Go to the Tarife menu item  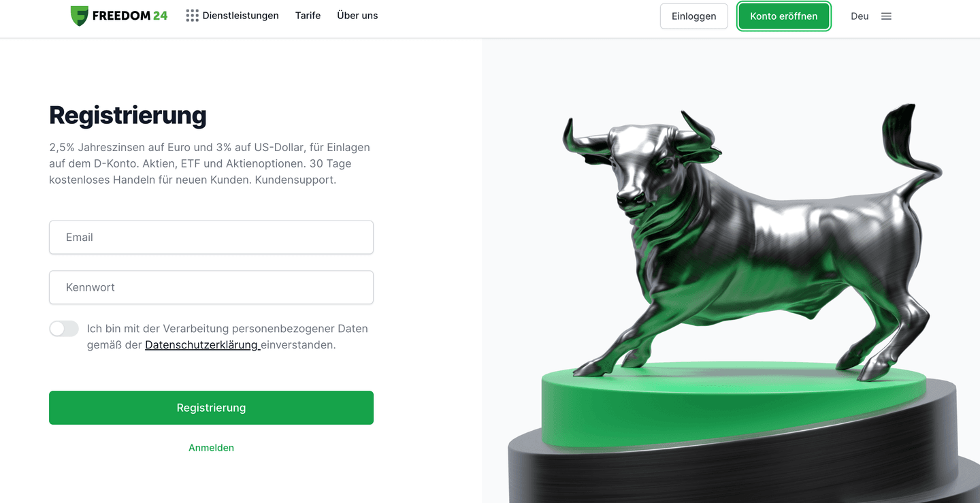[308, 16]
